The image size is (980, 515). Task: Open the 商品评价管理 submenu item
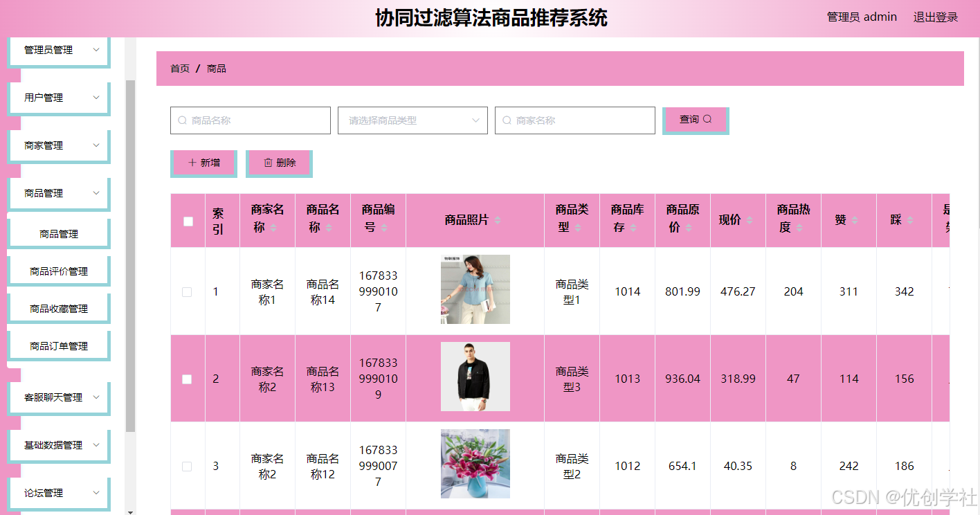(59, 271)
